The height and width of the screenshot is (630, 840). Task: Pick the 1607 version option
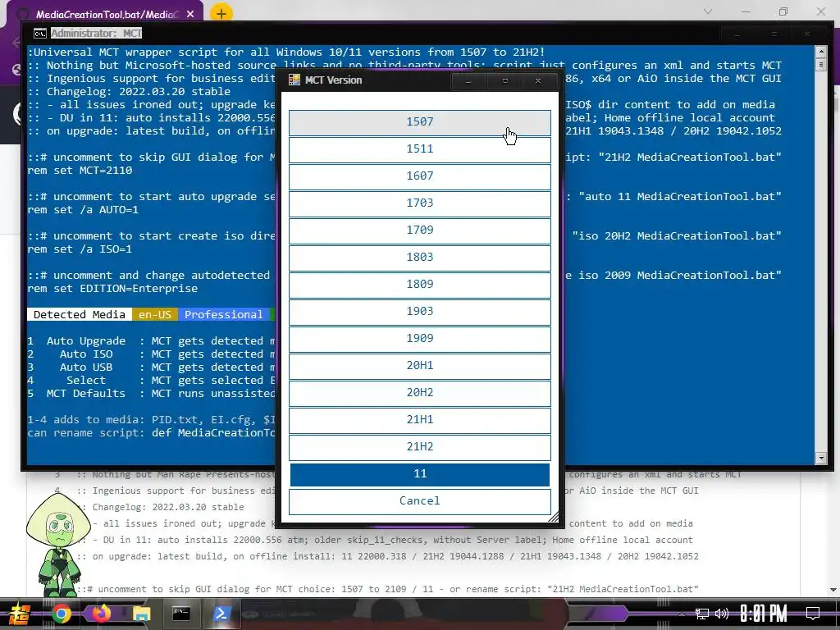pos(419,176)
